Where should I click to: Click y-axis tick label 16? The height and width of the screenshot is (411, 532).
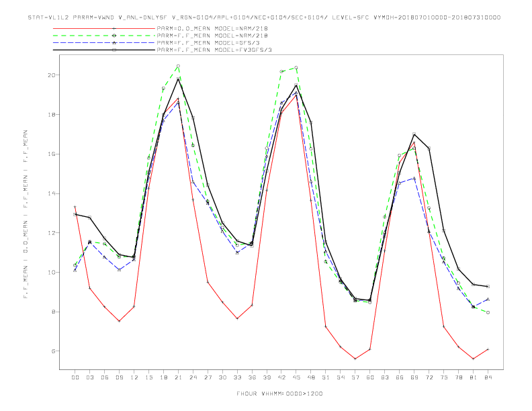(x=52, y=154)
